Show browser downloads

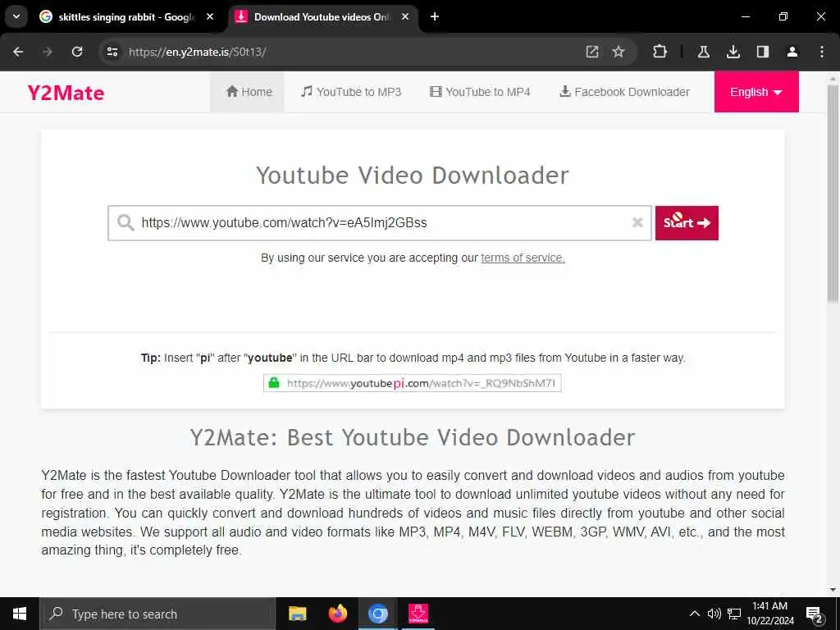coord(733,52)
